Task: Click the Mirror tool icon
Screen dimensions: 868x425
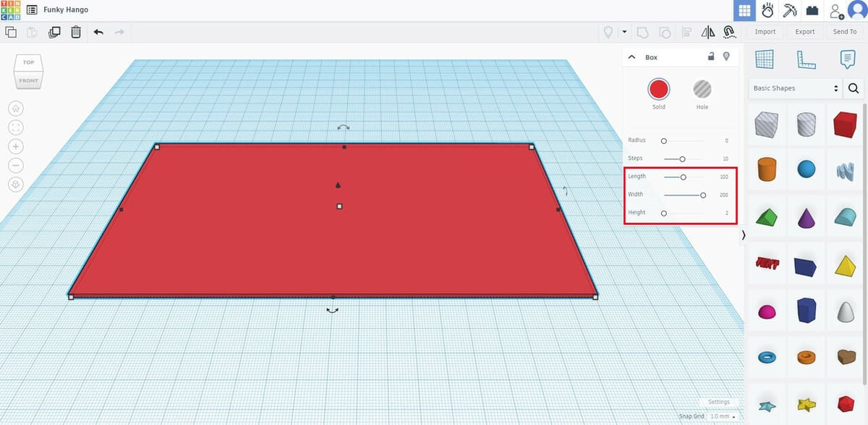Action: pos(708,32)
